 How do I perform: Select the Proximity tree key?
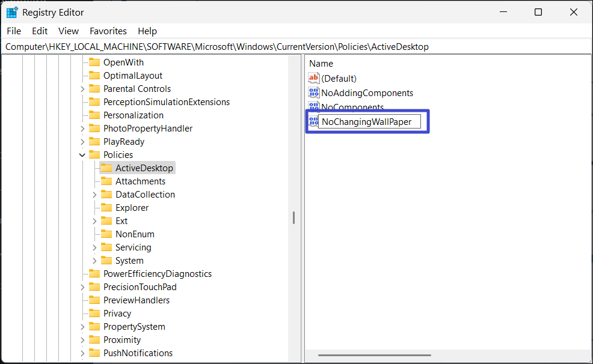tap(121, 340)
